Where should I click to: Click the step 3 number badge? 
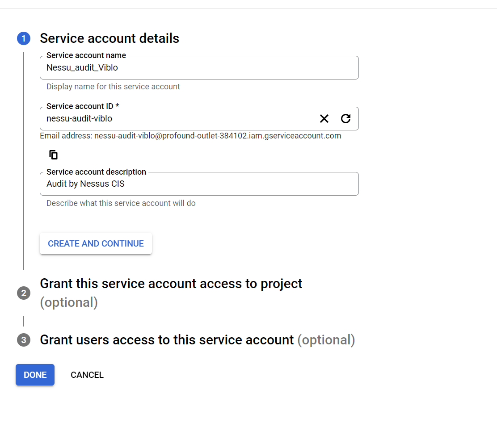24,340
